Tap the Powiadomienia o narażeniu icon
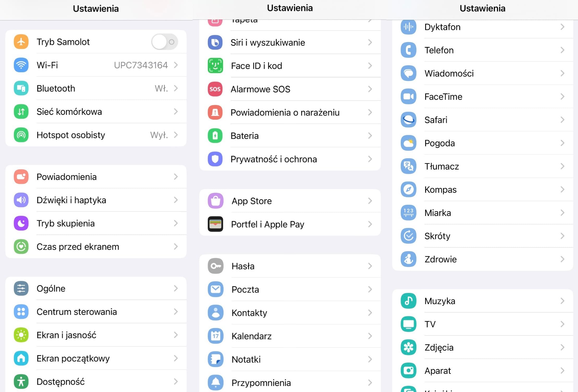Image resolution: width=578 pixels, height=392 pixels. [215, 112]
